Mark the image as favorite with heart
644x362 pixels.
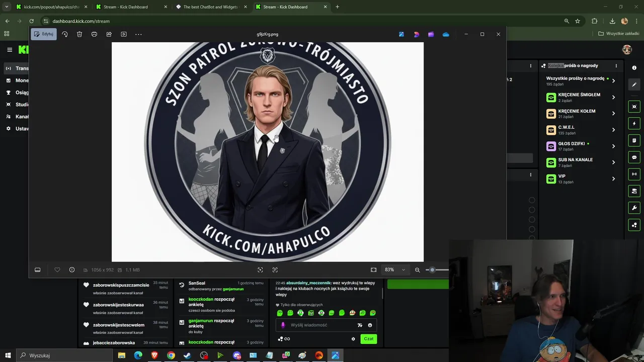point(57,270)
